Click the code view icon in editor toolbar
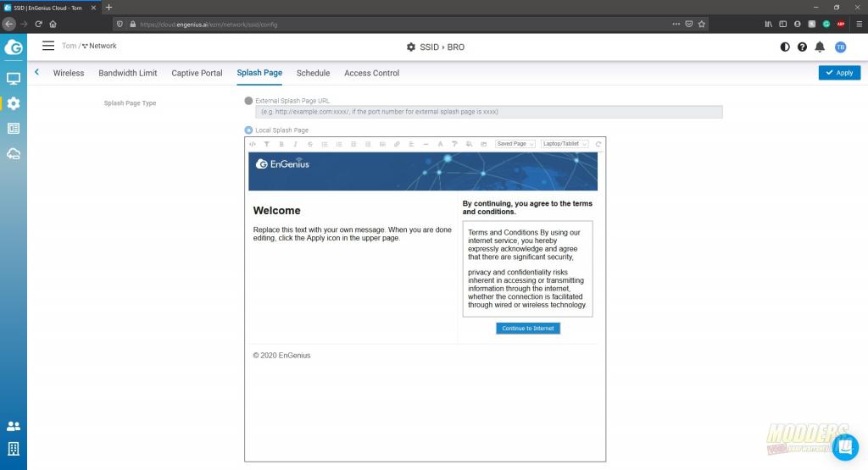The height and width of the screenshot is (470, 868). (x=253, y=144)
